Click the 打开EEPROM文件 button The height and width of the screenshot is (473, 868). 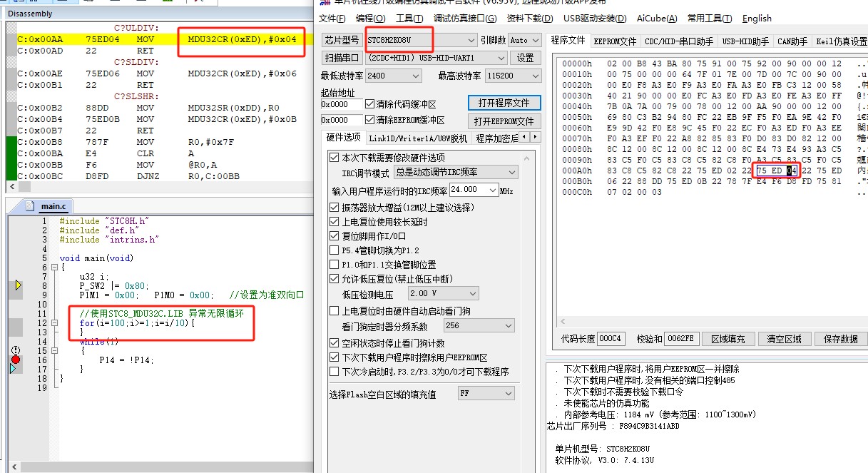click(x=504, y=121)
